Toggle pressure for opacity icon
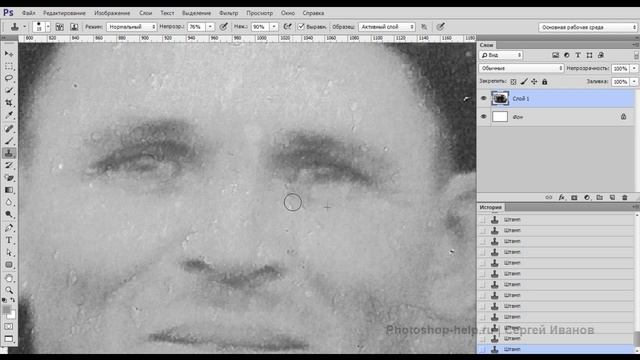This screenshot has height=360, width=640. [224, 27]
